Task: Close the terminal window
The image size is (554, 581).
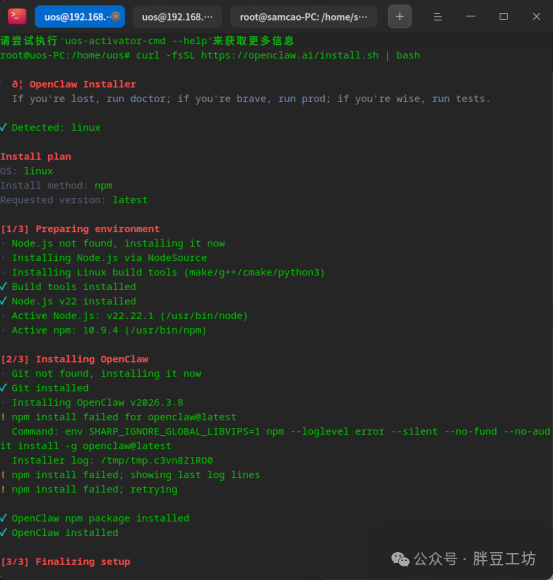Action: (536, 17)
